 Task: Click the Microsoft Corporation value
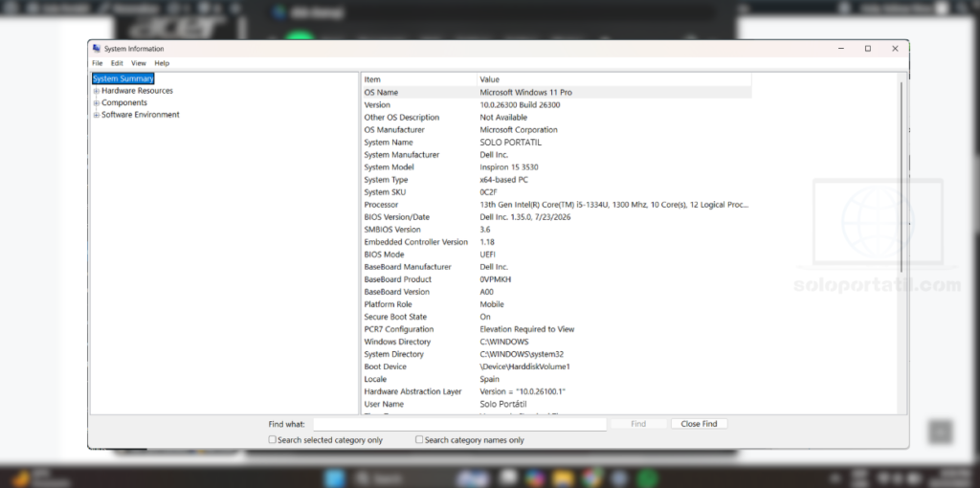coord(518,130)
